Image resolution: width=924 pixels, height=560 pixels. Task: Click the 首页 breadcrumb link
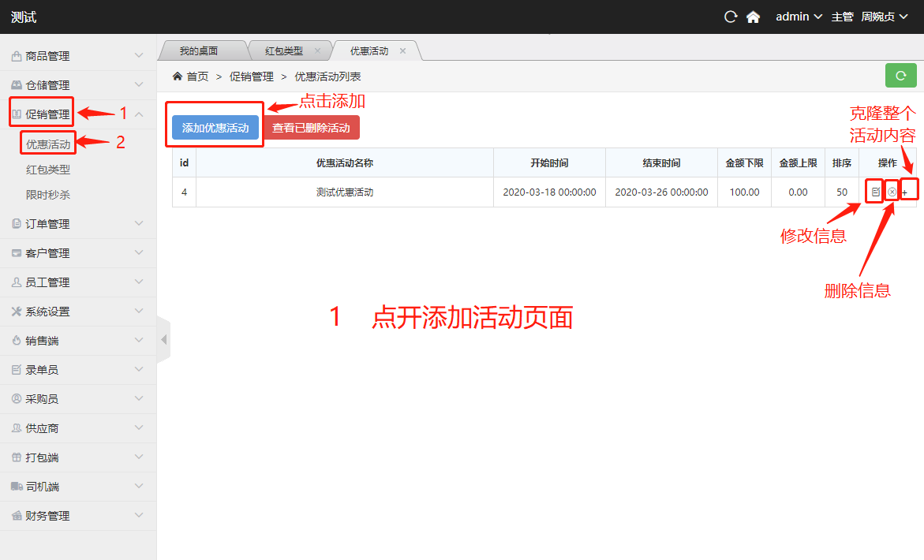[196, 77]
